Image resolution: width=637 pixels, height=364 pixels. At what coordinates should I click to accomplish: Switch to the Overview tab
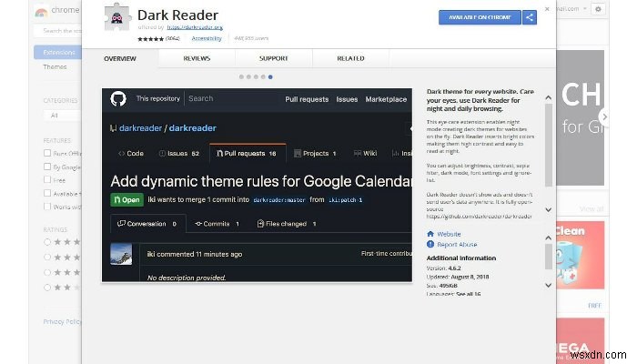[x=120, y=58]
